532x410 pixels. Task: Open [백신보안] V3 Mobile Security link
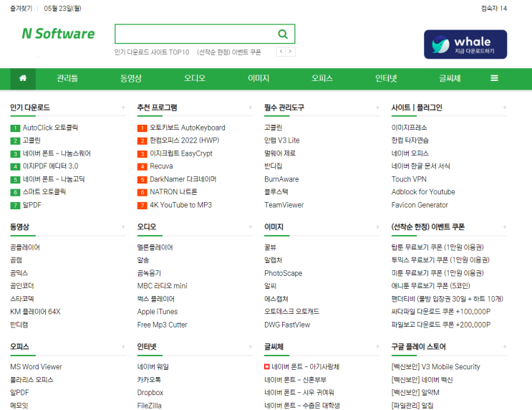[435, 367]
